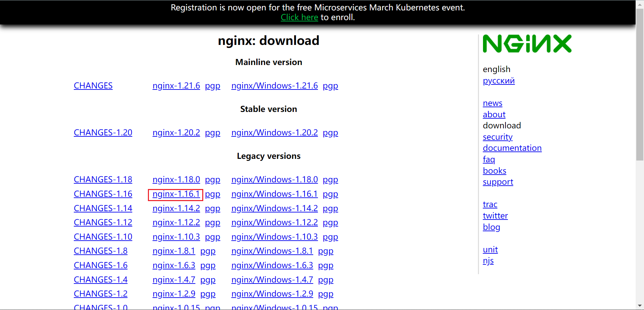Open pgp for nginx/Windows-1.21.6
The width and height of the screenshot is (644, 310).
tap(330, 86)
